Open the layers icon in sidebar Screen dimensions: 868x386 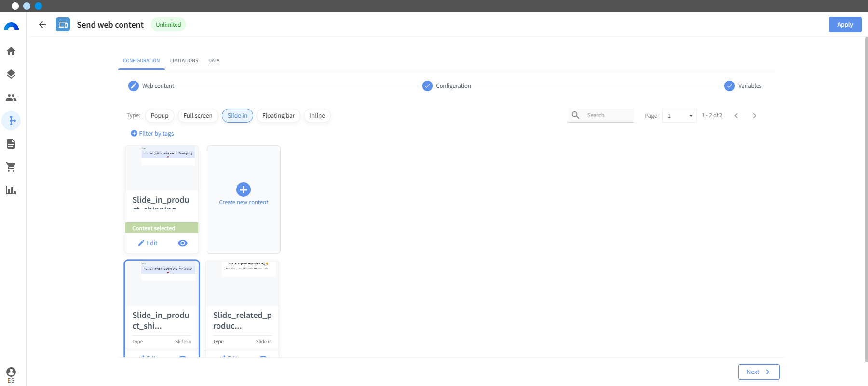pos(11,74)
